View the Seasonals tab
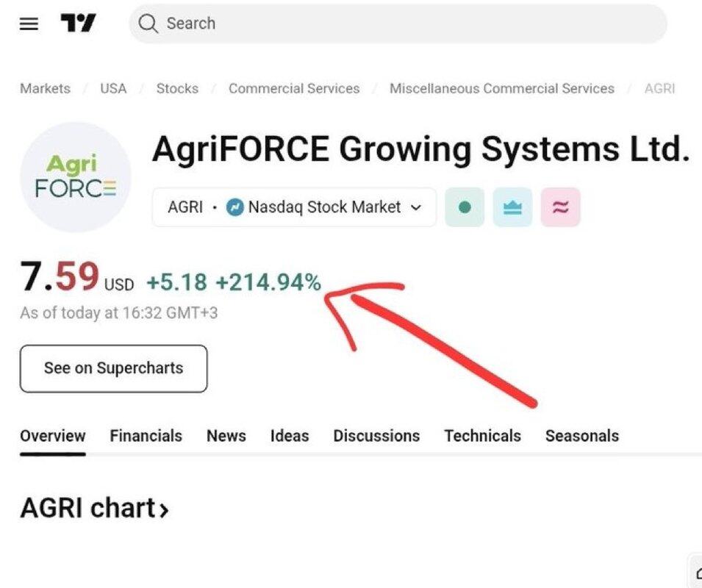The image size is (702, 588). point(582,435)
